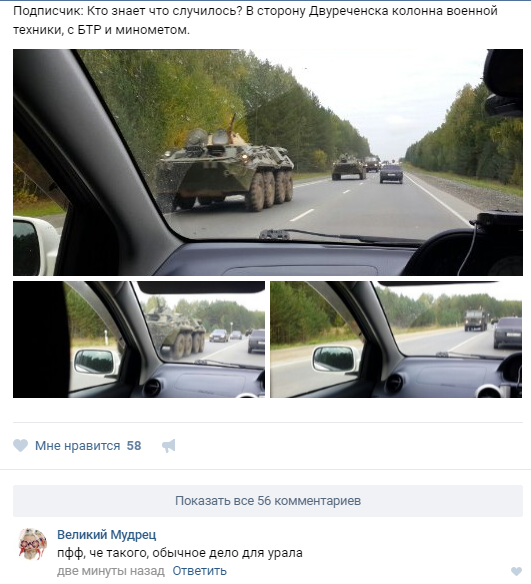531x584 pixels.
Task: Click the post text about Двуреченск column
Action: coord(255,20)
